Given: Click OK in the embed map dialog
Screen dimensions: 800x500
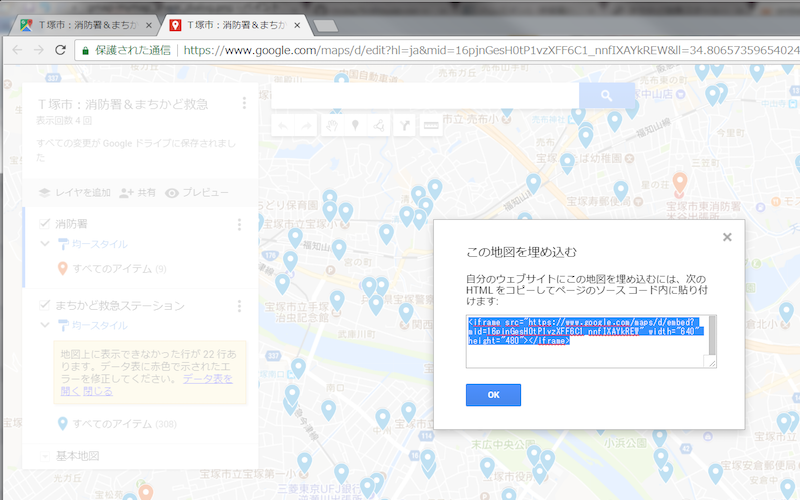Looking at the screenshot, I should tap(493, 395).
